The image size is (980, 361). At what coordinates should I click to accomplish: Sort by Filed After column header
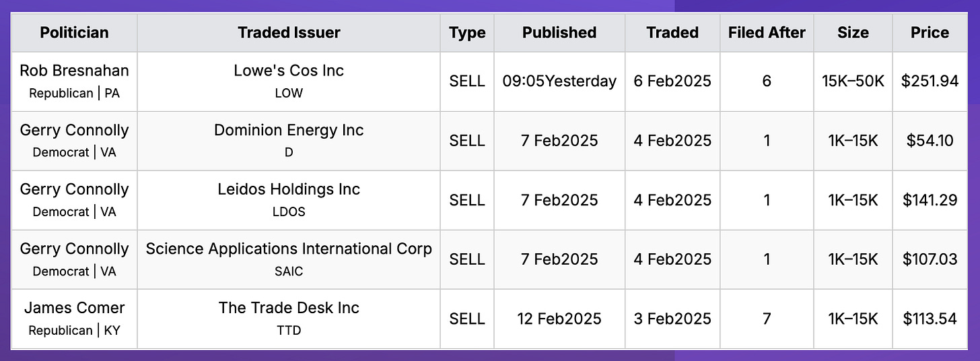(x=767, y=32)
